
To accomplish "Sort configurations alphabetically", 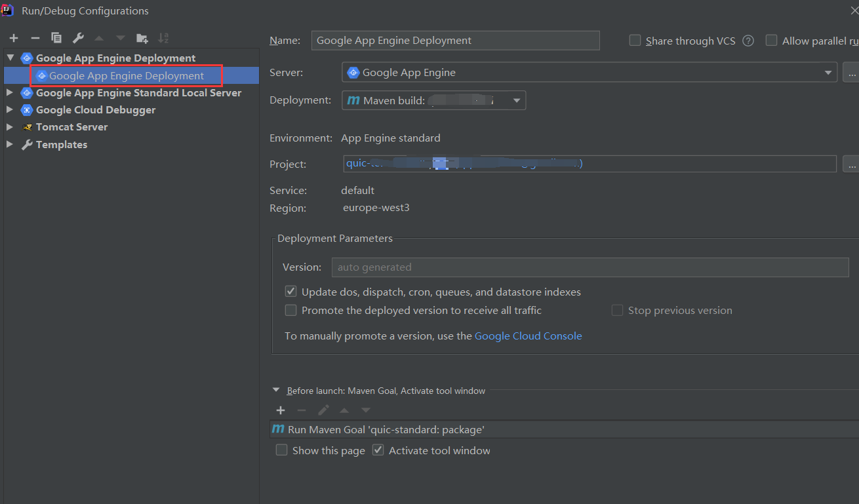I will point(163,38).
